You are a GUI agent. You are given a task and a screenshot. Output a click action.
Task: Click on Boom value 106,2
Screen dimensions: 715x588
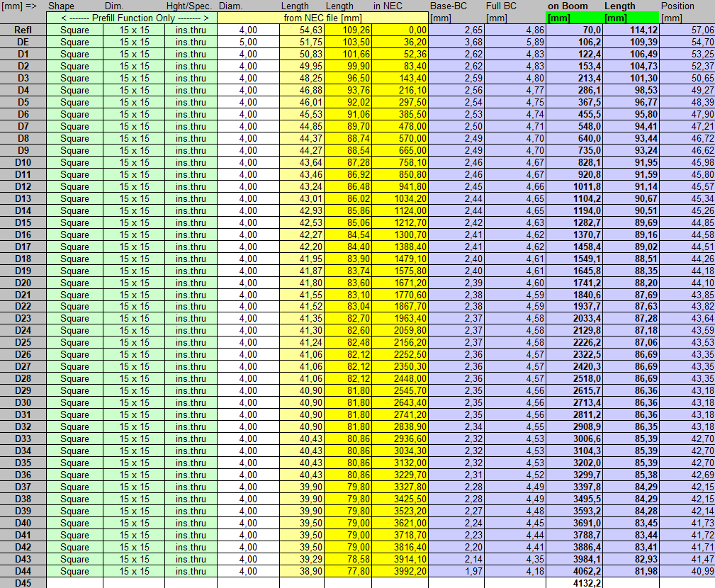pyautogui.click(x=575, y=42)
